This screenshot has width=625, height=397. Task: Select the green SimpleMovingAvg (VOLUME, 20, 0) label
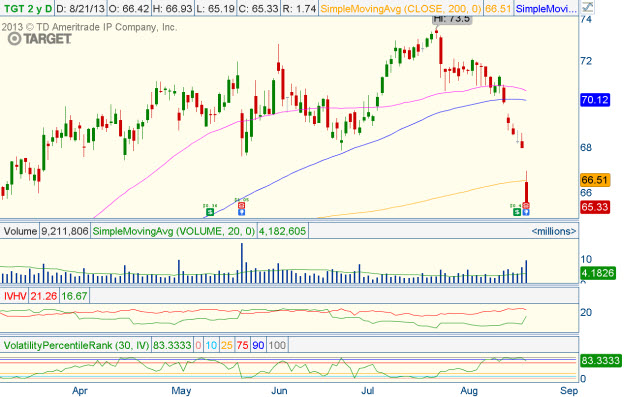(x=174, y=231)
